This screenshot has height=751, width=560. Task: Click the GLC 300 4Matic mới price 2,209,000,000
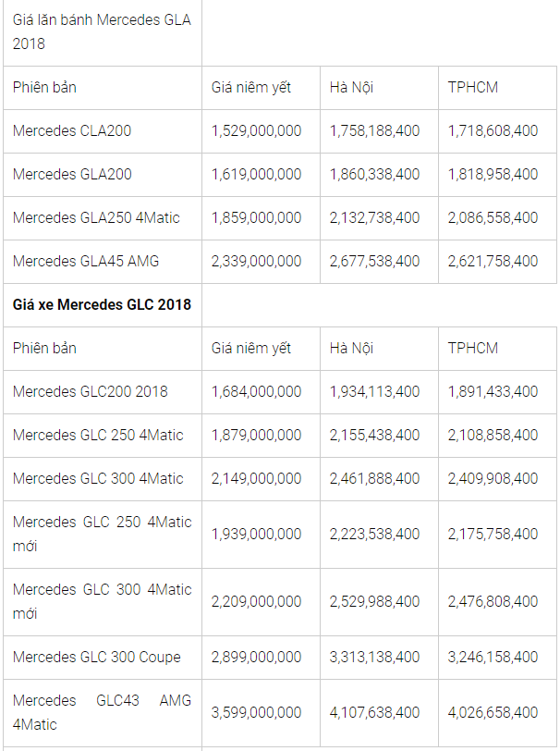point(256,601)
